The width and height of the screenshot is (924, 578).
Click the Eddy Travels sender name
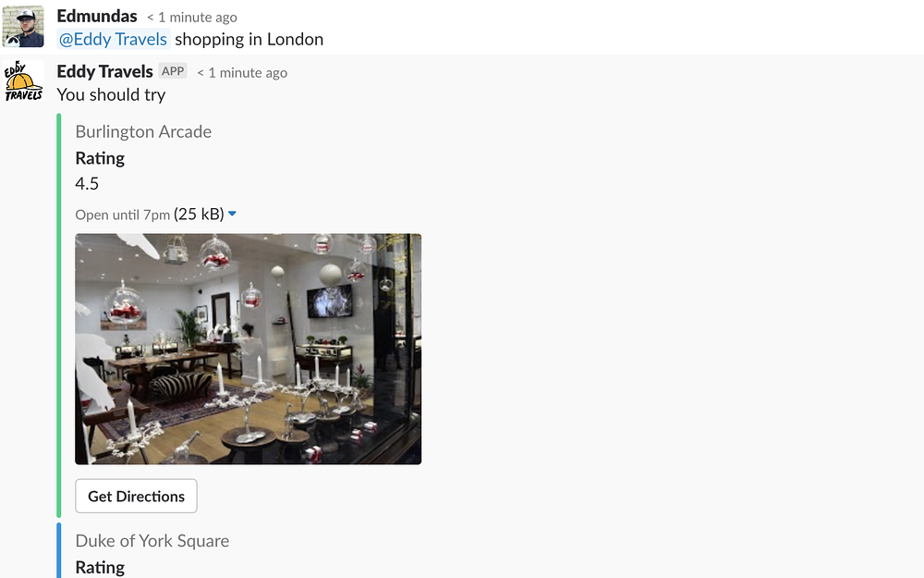click(x=105, y=71)
